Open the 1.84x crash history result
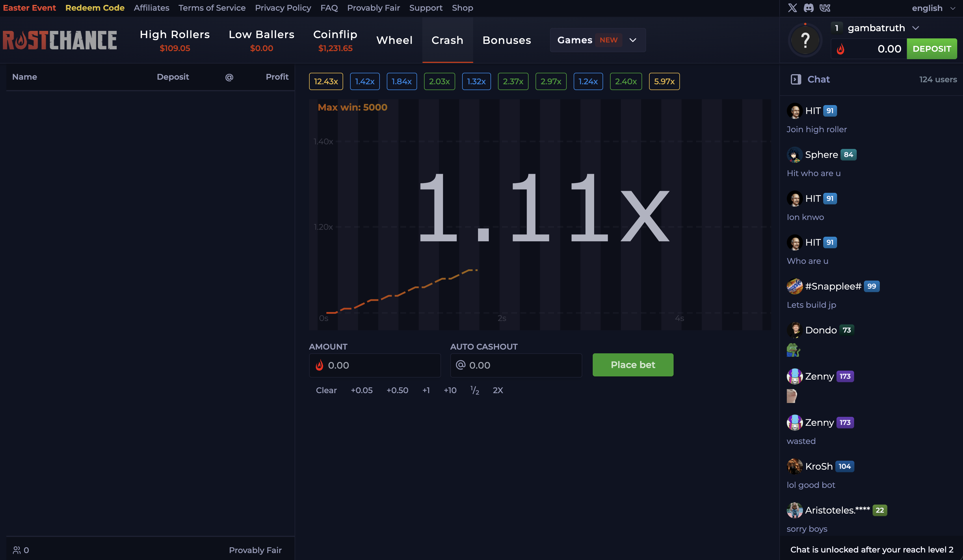963x560 pixels. pos(401,81)
